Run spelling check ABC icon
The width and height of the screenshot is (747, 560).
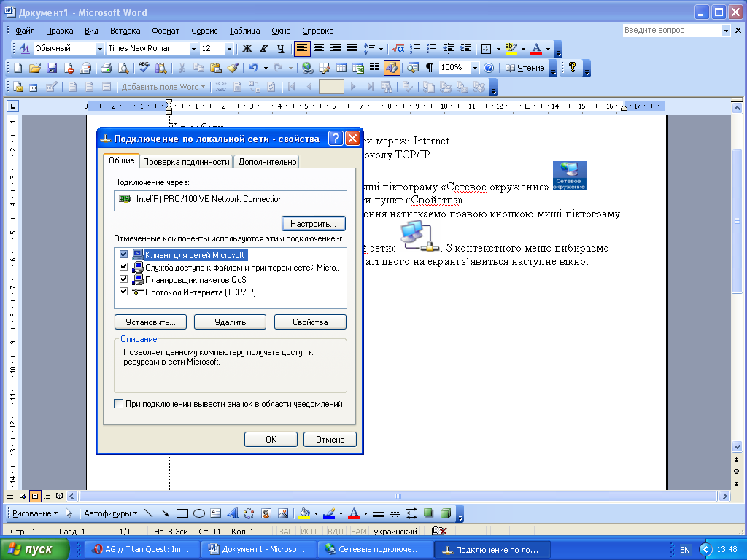(x=144, y=68)
